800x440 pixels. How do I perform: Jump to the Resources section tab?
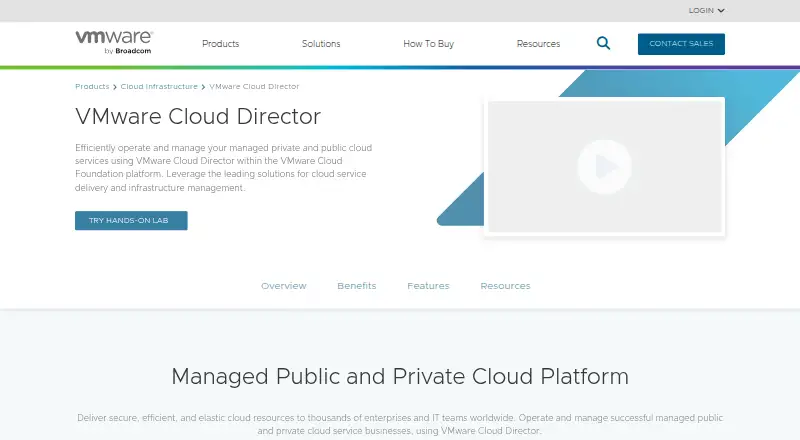(x=505, y=286)
